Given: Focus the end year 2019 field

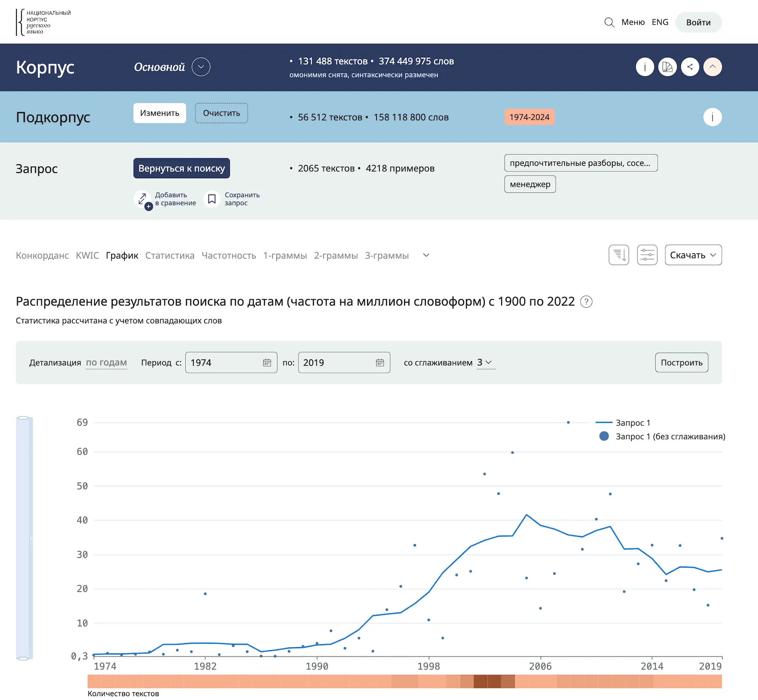Looking at the screenshot, I should [344, 363].
